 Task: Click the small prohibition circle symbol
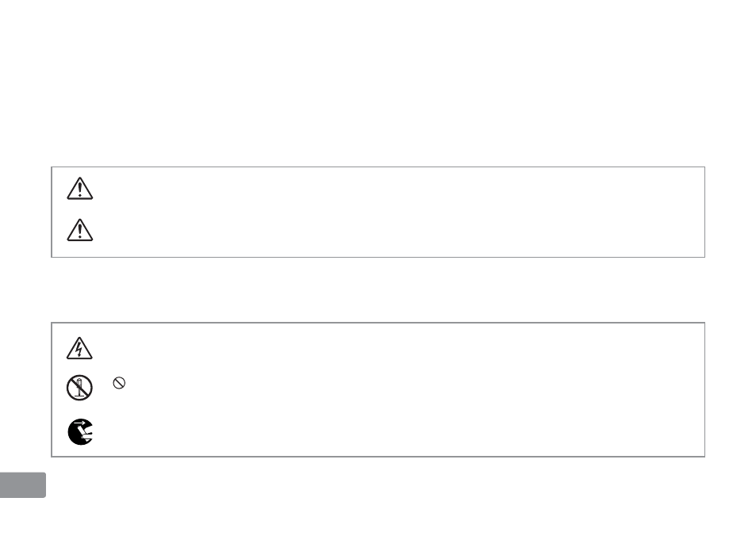(x=120, y=384)
